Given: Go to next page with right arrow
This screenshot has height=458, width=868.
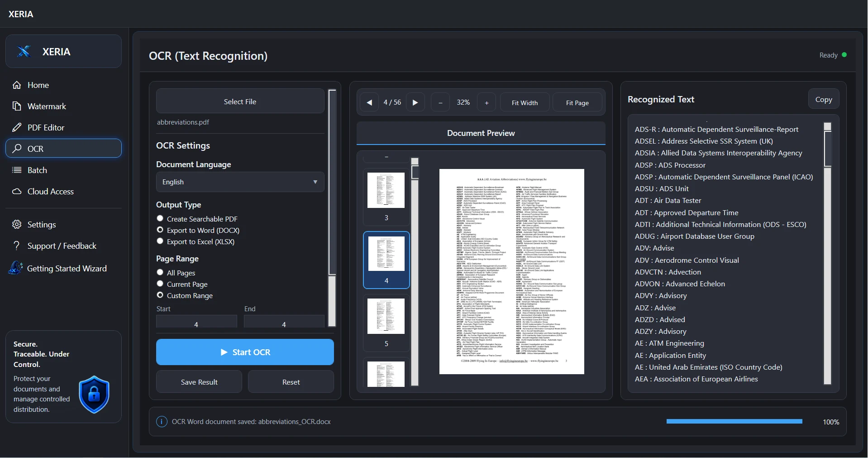Looking at the screenshot, I should (415, 102).
